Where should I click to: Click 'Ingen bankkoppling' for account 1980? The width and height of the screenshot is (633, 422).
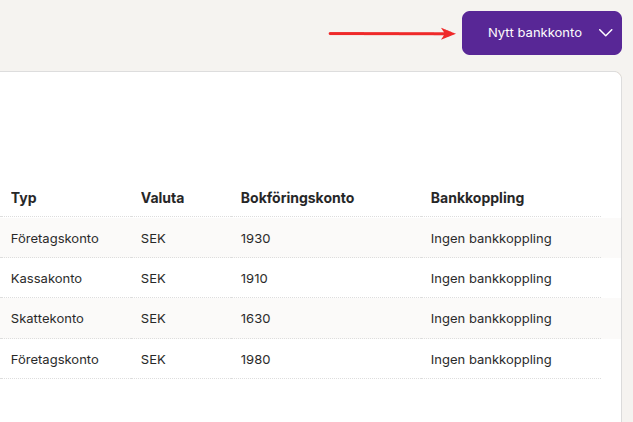(x=491, y=359)
